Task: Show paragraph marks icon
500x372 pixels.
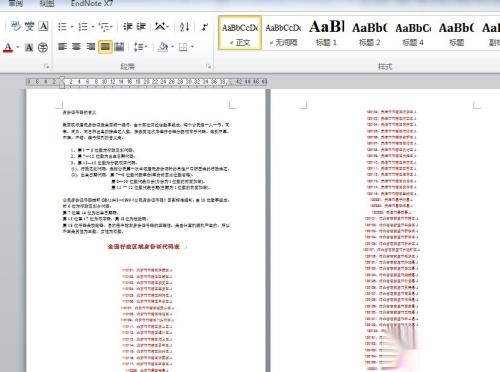Action: [x=205, y=27]
